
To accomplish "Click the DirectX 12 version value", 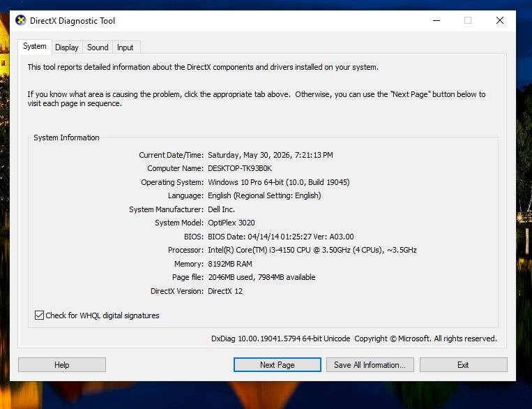I will click(225, 291).
